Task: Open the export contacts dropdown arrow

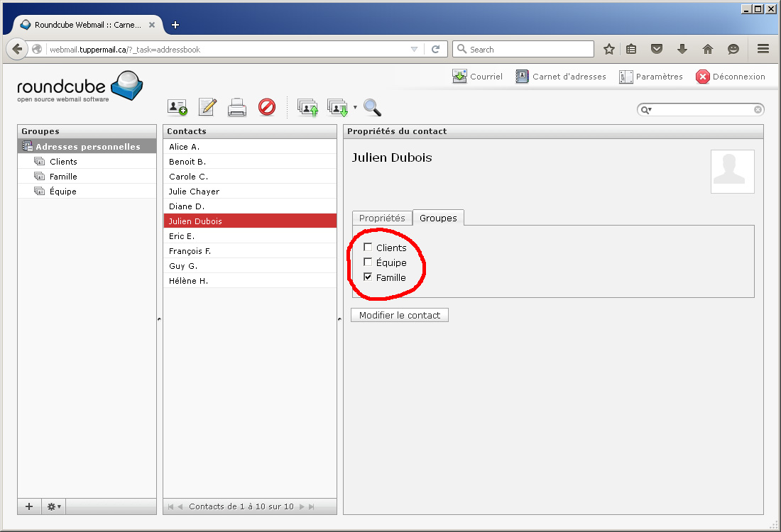Action: (355, 108)
